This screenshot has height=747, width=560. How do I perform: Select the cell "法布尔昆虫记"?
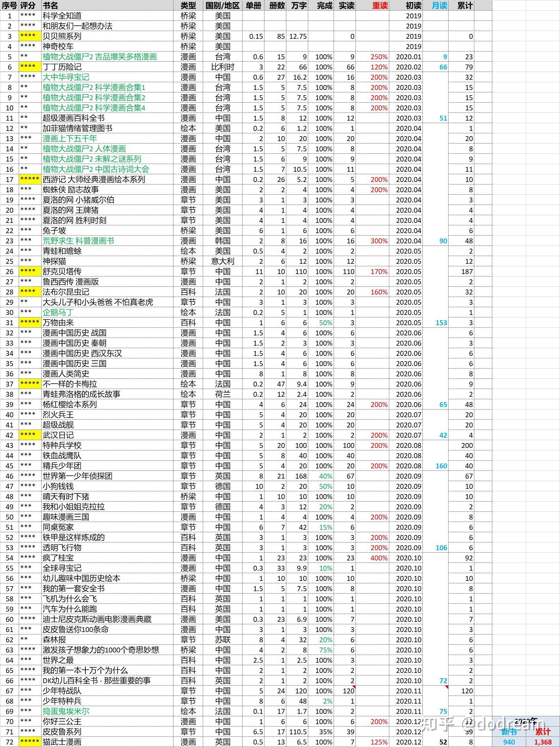click(66, 292)
